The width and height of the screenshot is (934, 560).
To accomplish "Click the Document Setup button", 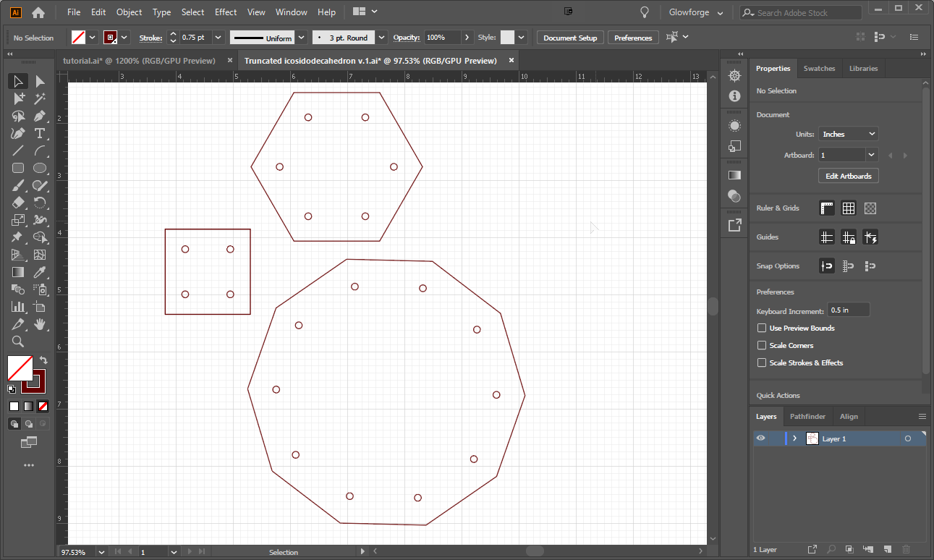I will click(570, 38).
